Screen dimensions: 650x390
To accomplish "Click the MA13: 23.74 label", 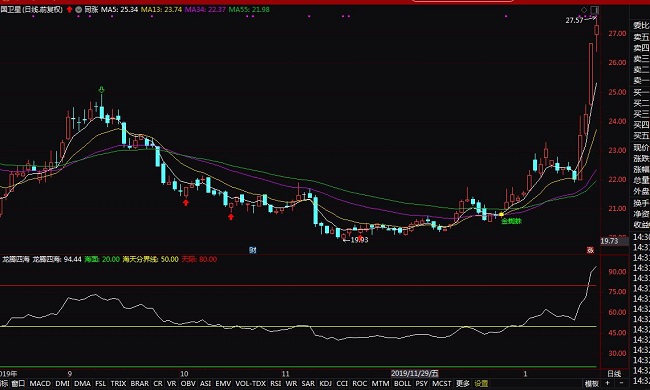I will 161,9.
